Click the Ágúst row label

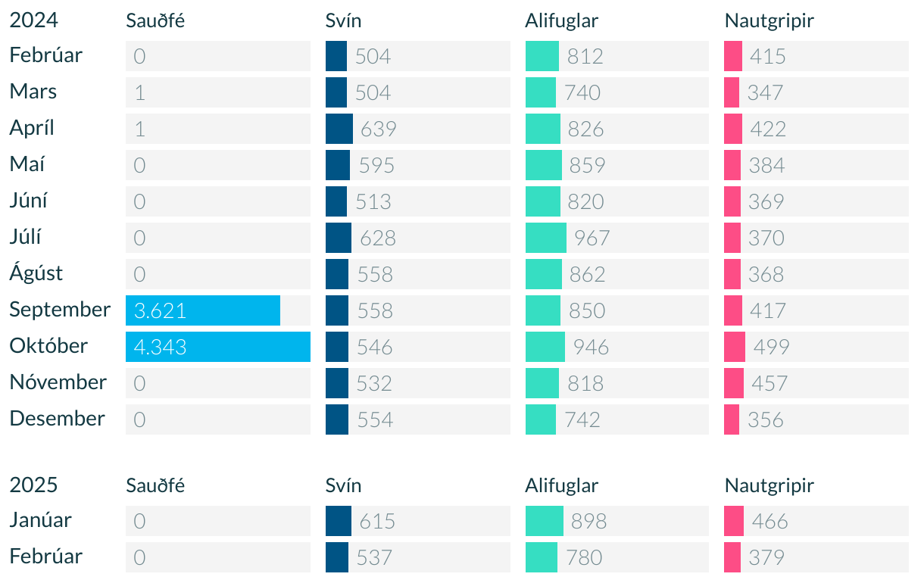(36, 273)
